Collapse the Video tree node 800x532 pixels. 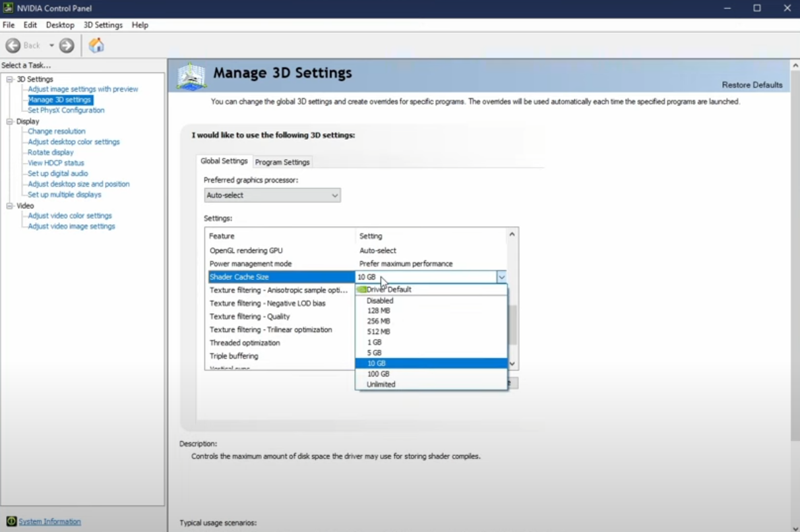[x=10, y=206]
